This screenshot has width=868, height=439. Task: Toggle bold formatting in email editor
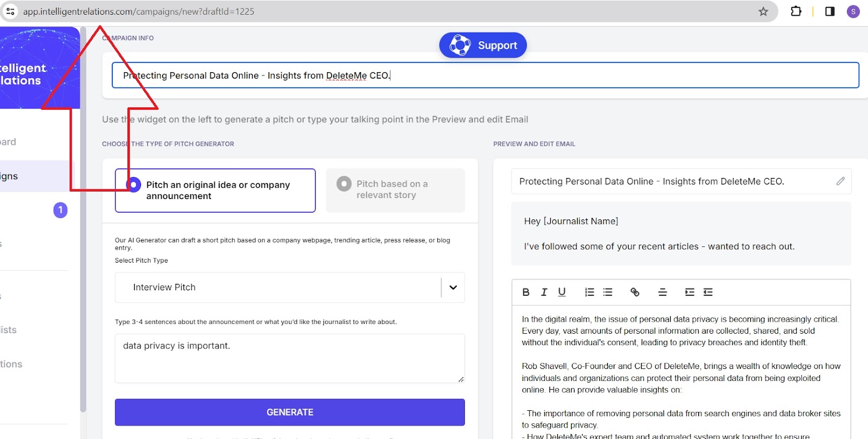[526, 292]
